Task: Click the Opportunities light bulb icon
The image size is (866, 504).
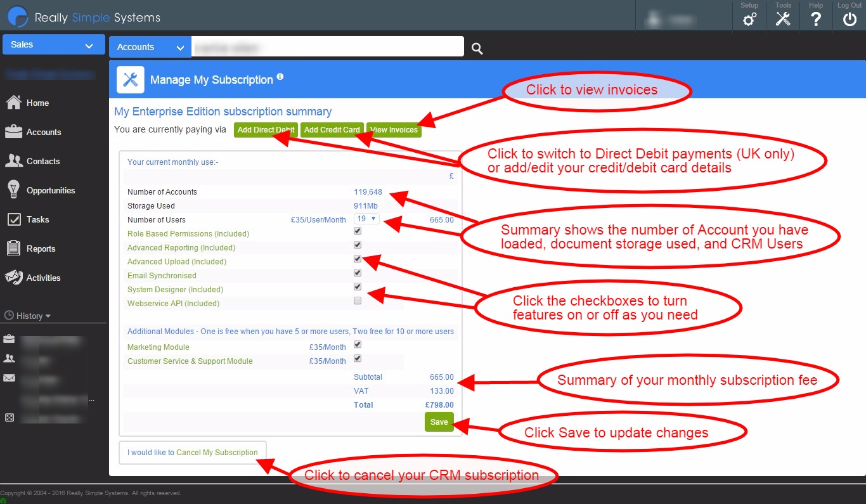Action: pyautogui.click(x=14, y=190)
